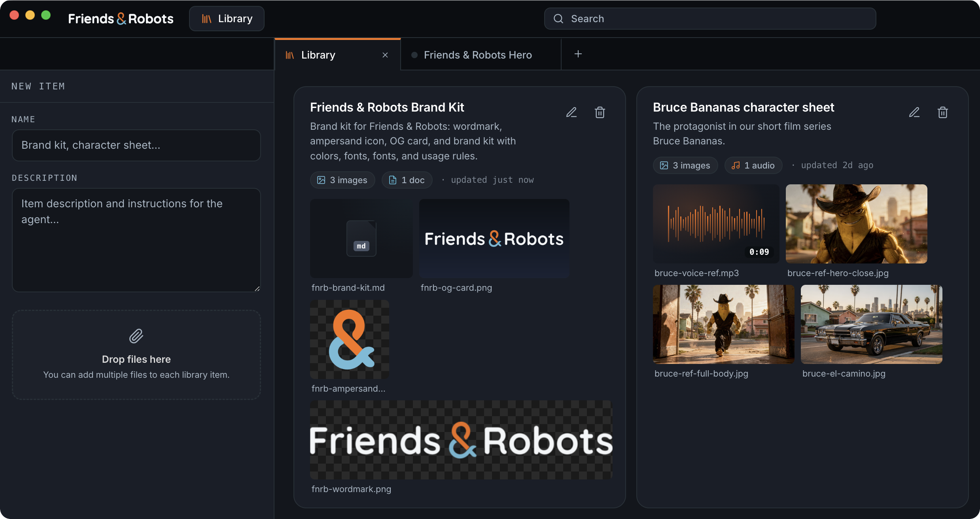
Task: Edit the Friends & Robots Brand Kit item
Action: pyautogui.click(x=571, y=112)
